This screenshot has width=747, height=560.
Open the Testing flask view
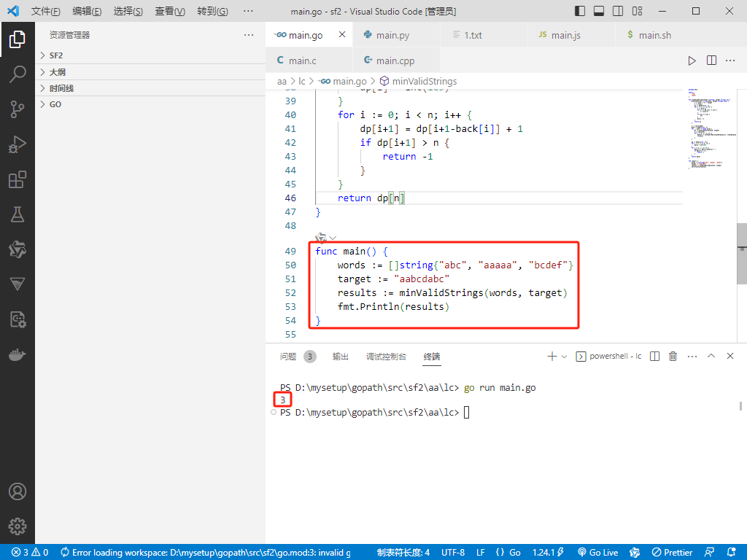tap(18, 215)
